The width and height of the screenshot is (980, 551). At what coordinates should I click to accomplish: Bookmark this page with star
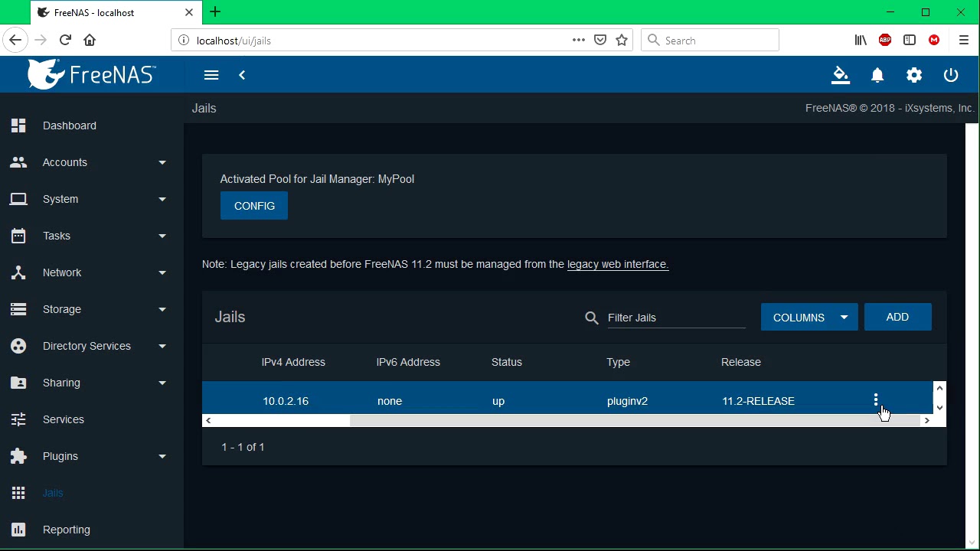tap(622, 40)
